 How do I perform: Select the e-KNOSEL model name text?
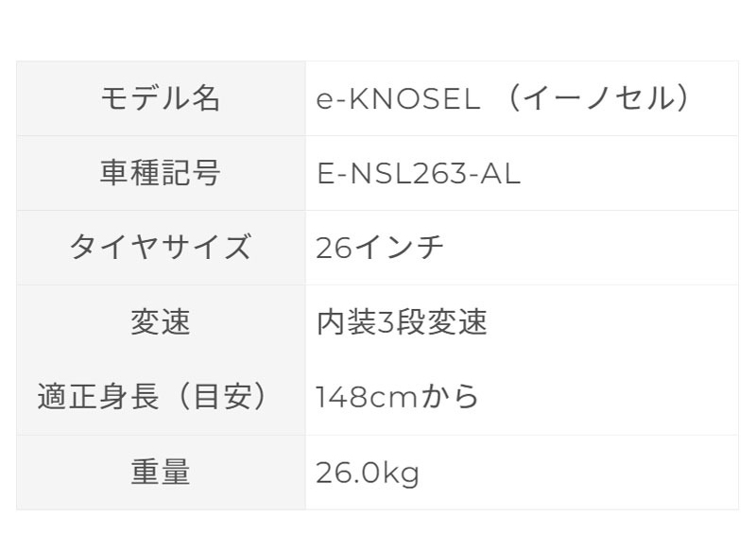(x=398, y=99)
